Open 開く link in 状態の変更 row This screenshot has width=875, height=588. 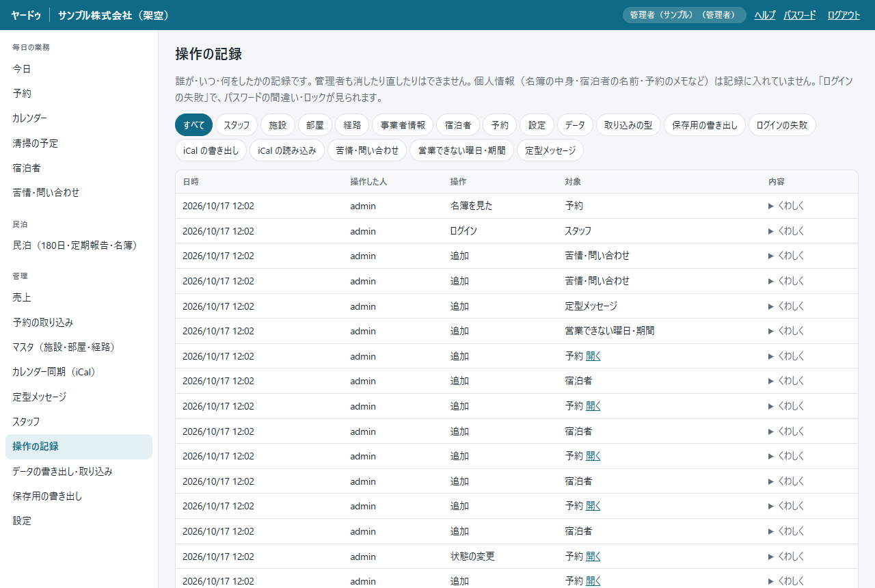[593, 557]
